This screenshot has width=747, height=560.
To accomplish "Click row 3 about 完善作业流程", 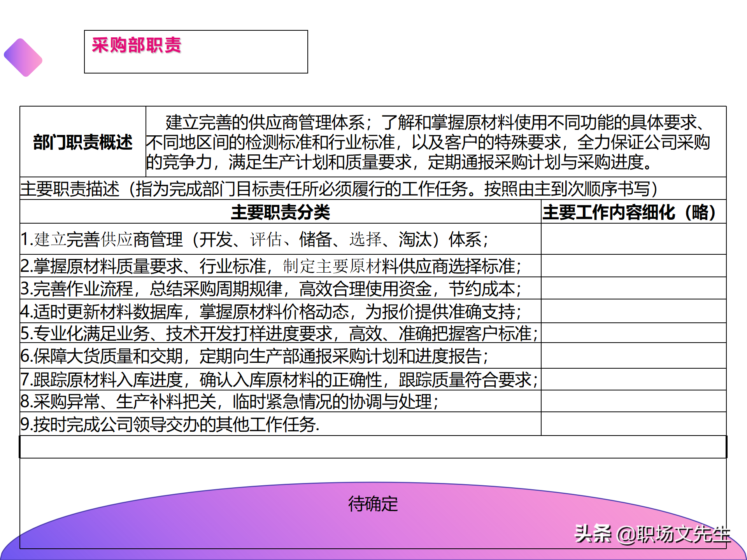I will tap(281, 289).
